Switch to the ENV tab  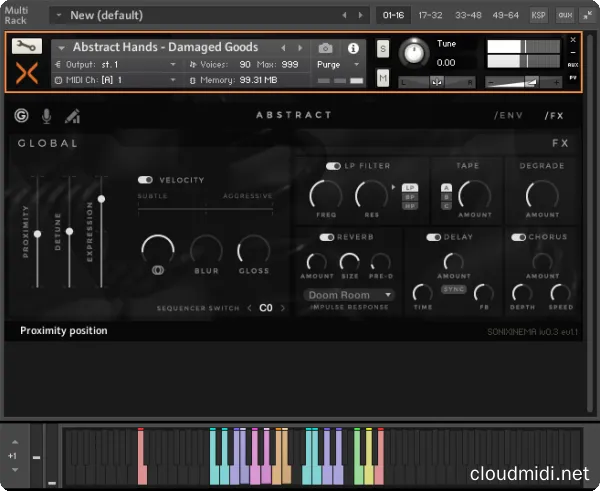click(x=508, y=116)
